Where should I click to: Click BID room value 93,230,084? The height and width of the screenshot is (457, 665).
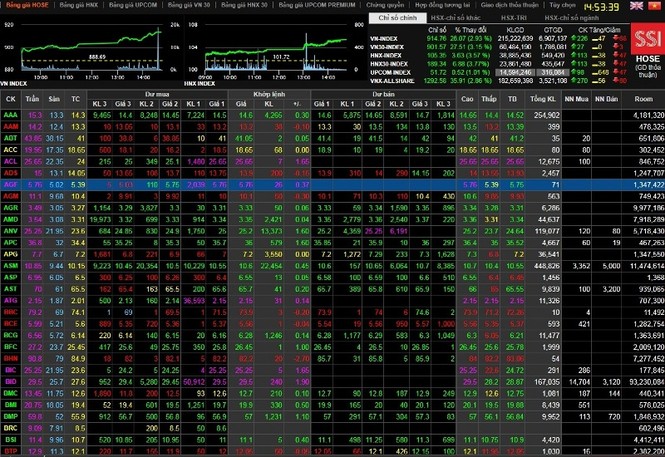(647, 382)
